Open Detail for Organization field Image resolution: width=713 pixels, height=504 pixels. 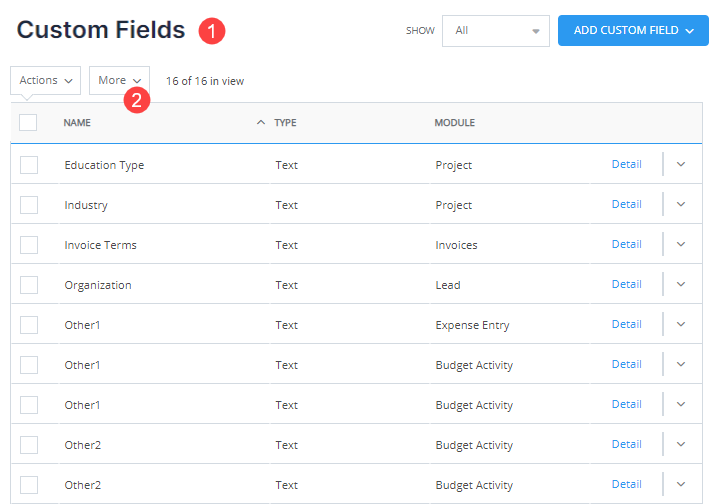tap(627, 284)
